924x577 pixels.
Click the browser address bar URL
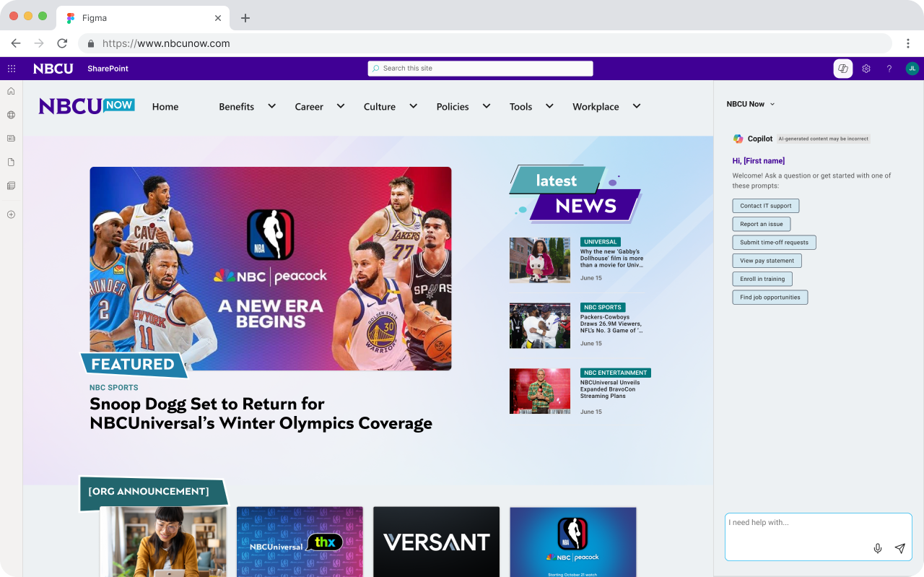pyautogui.click(x=166, y=43)
